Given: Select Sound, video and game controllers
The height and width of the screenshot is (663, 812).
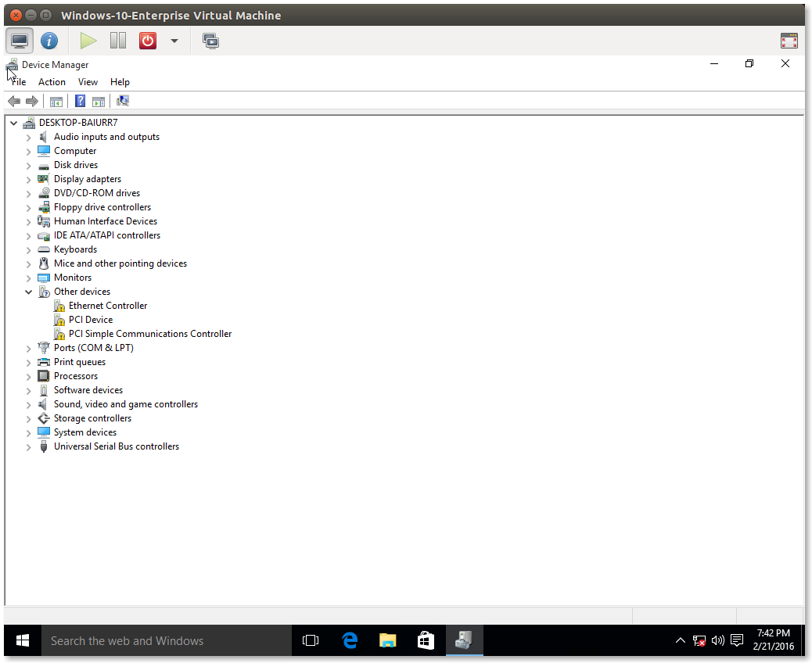Looking at the screenshot, I should pos(126,404).
